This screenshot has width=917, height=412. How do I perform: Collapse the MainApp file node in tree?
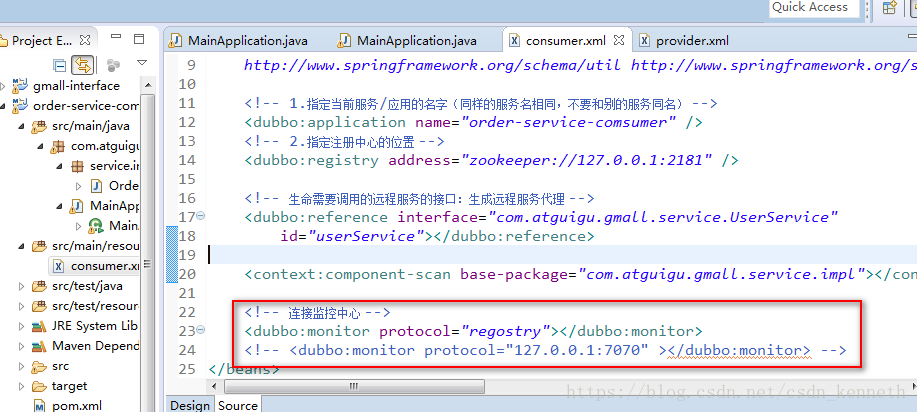click(x=60, y=206)
